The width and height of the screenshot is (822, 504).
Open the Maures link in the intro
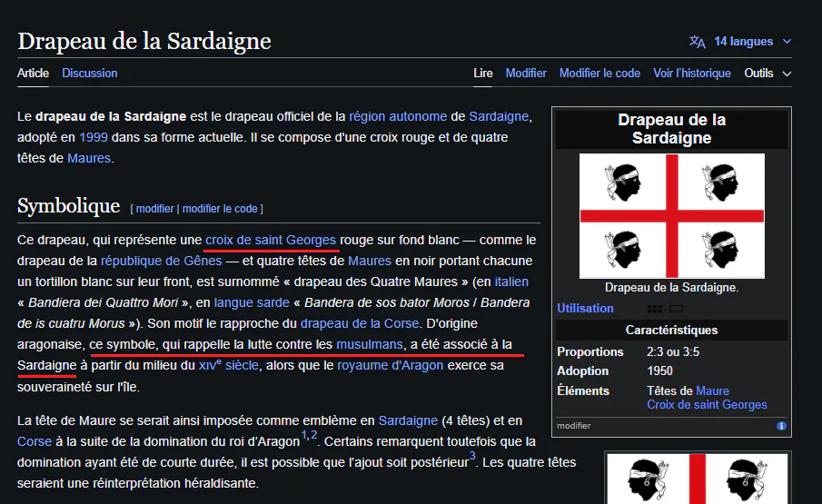pos(89,158)
